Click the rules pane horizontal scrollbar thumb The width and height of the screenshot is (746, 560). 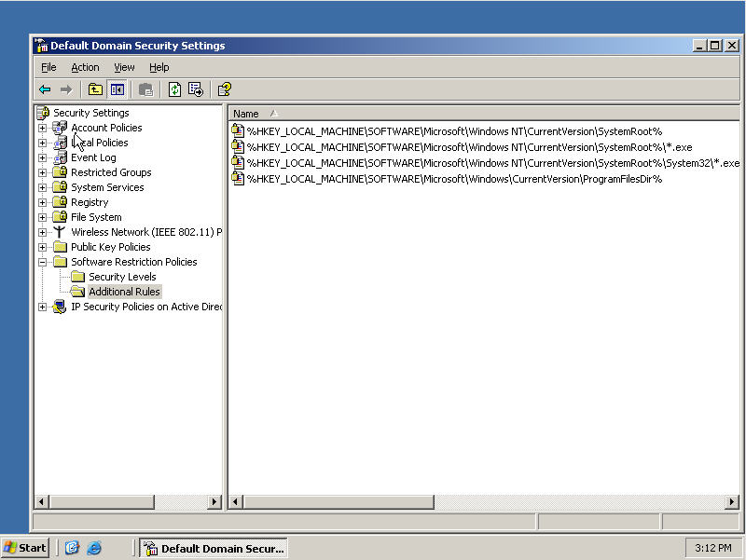338,501
